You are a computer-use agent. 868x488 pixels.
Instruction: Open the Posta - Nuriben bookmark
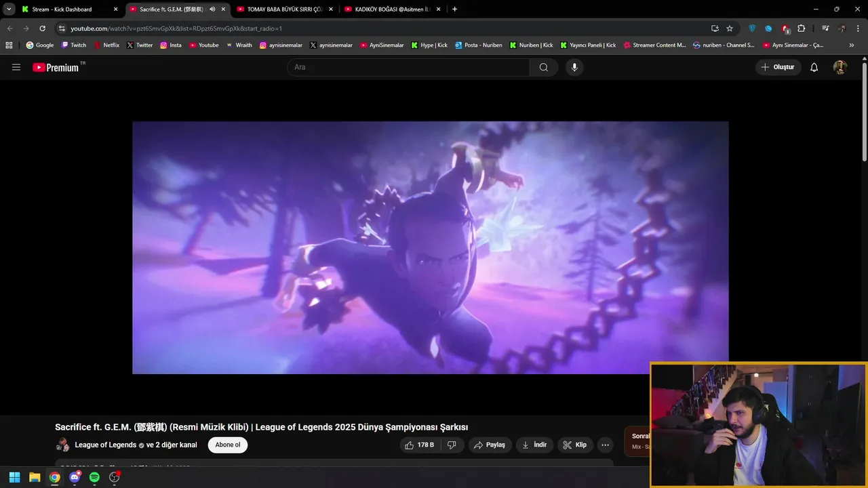click(479, 45)
